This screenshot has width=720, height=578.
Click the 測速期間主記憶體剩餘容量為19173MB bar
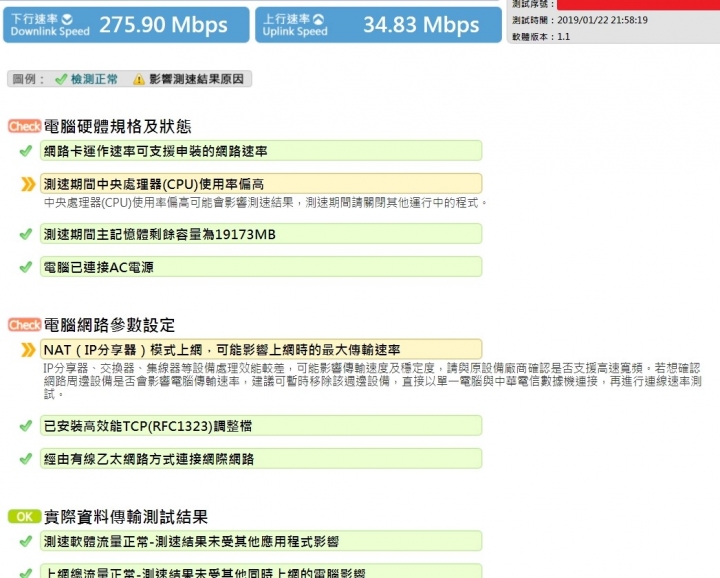261,234
